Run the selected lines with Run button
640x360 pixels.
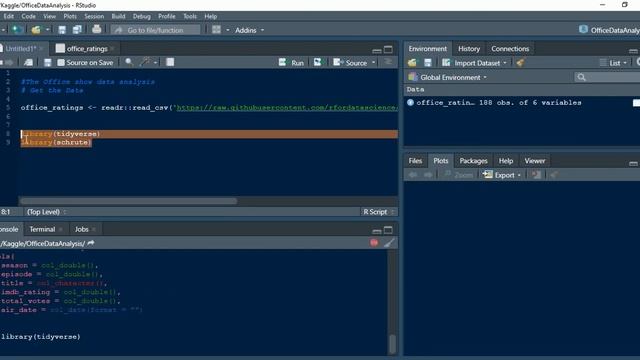(292, 62)
